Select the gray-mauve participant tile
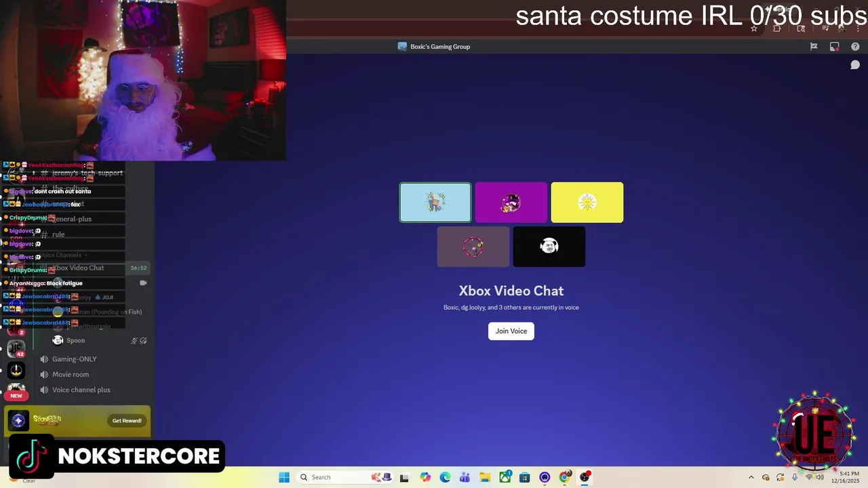Viewport: 868px width, 488px height. tap(473, 247)
